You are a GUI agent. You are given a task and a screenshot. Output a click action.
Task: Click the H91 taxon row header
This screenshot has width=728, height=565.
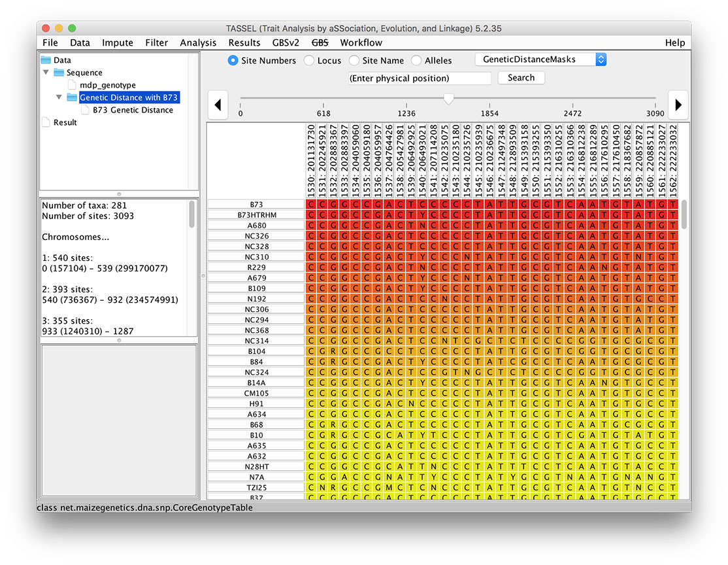[256, 403]
